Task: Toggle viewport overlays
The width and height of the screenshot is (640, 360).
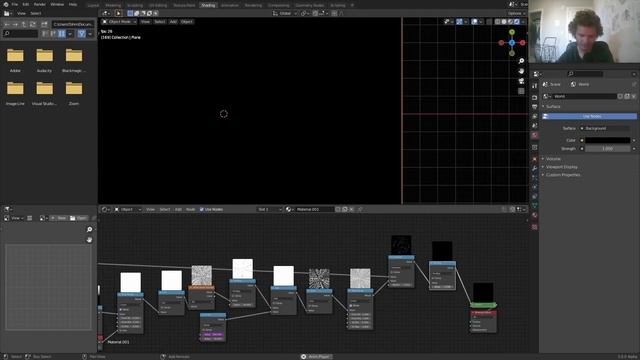Action: (x=474, y=22)
